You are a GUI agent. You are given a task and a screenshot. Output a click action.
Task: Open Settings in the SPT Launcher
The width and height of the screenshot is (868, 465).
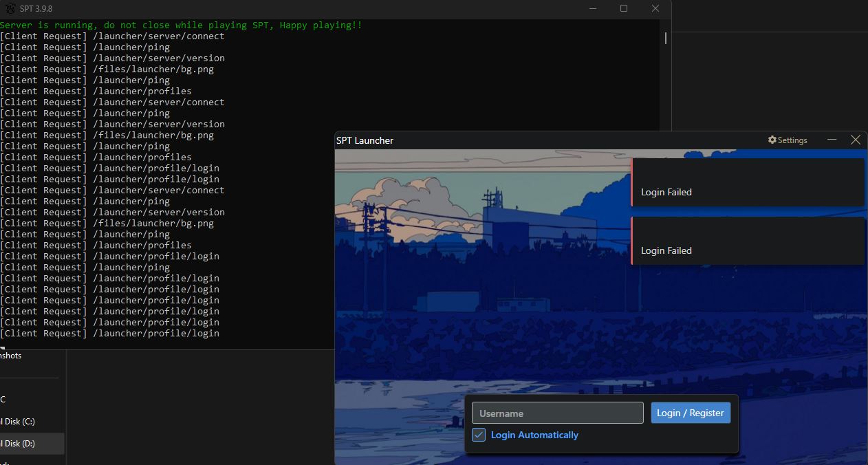788,140
